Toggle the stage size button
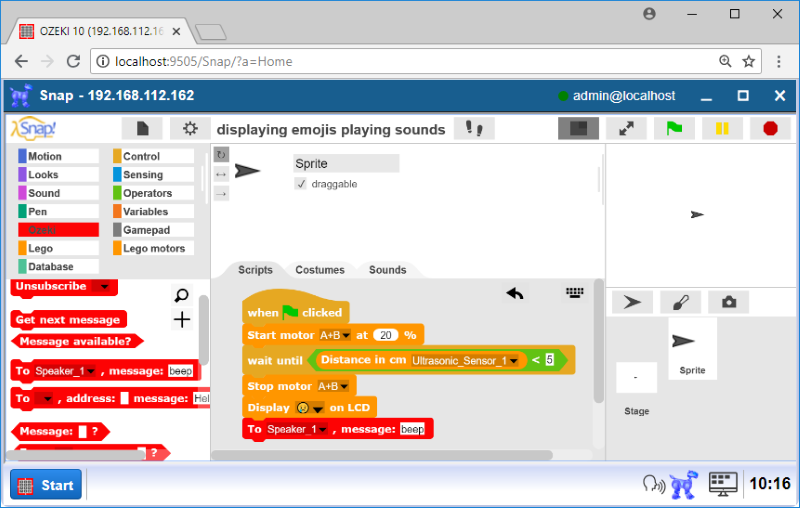The height and width of the screenshot is (508, 800). click(x=578, y=129)
